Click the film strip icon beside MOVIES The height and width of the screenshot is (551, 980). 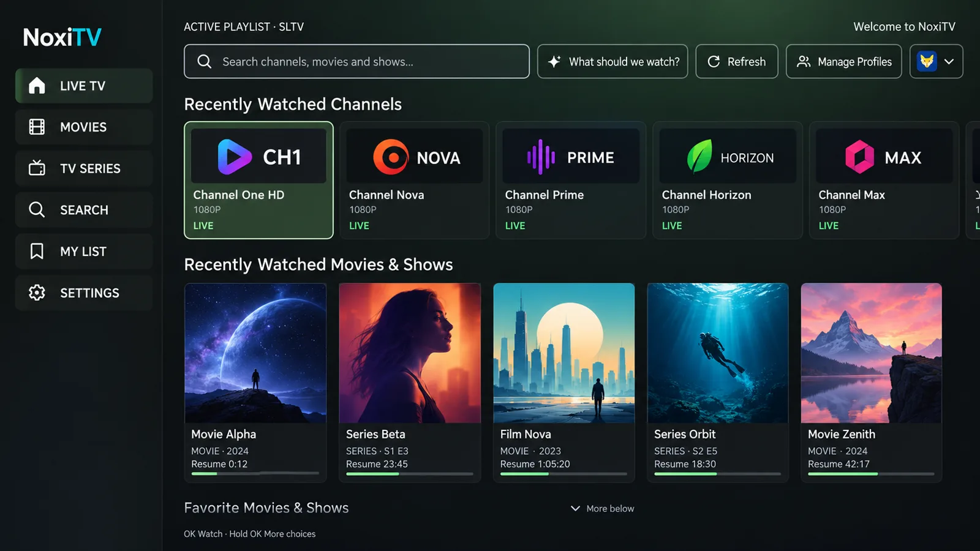[x=37, y=127]
